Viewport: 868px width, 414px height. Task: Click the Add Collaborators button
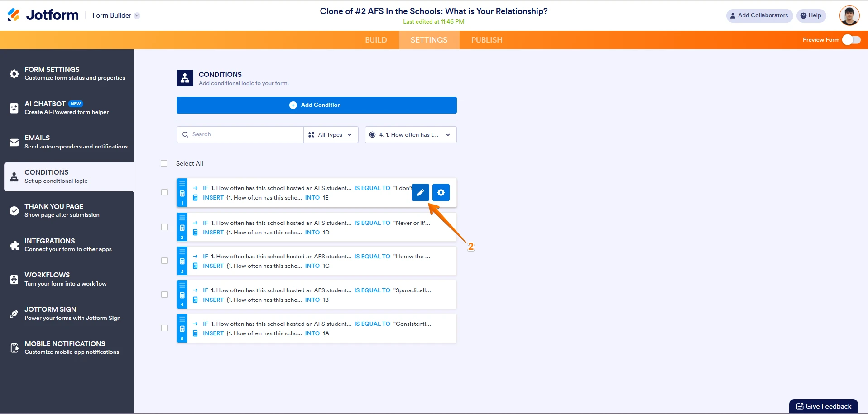coord(759,15)
